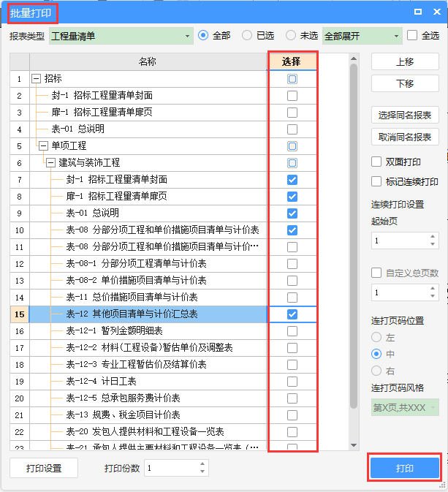448x492 pixels.
Task: Collapse the 建筑与装饰工程 tree node
Action: [x=50, y=163]
